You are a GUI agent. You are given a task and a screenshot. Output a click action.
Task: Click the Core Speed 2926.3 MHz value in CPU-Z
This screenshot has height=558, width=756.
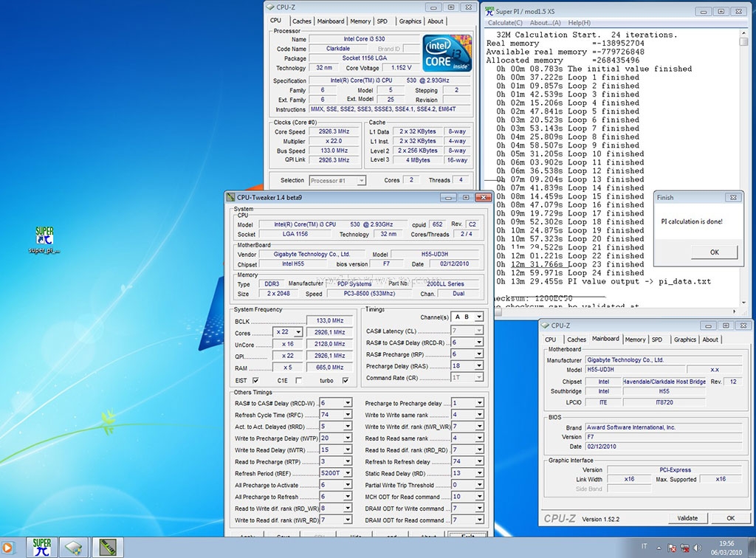pos(334,131)
